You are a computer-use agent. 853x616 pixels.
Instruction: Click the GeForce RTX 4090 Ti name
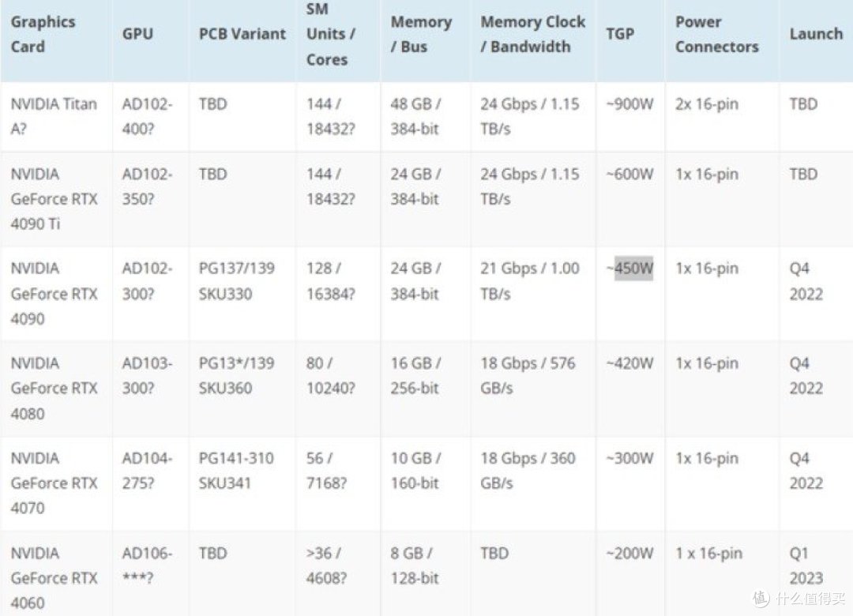54,199
